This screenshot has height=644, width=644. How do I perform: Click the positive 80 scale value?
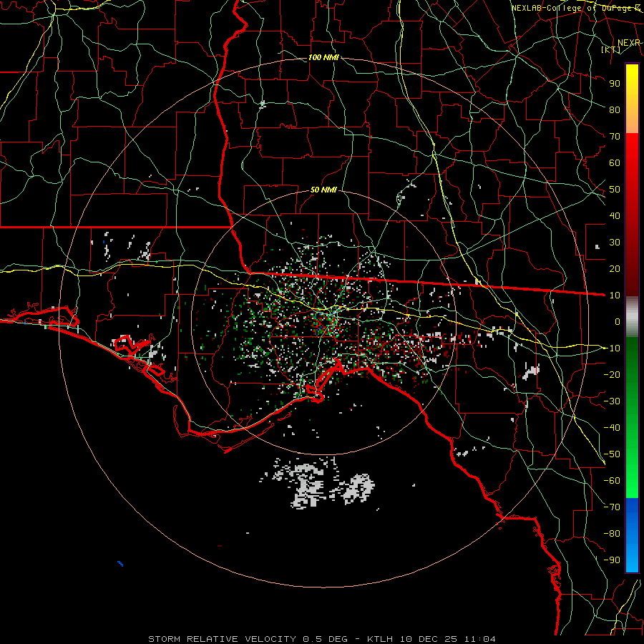coord(615,109)
